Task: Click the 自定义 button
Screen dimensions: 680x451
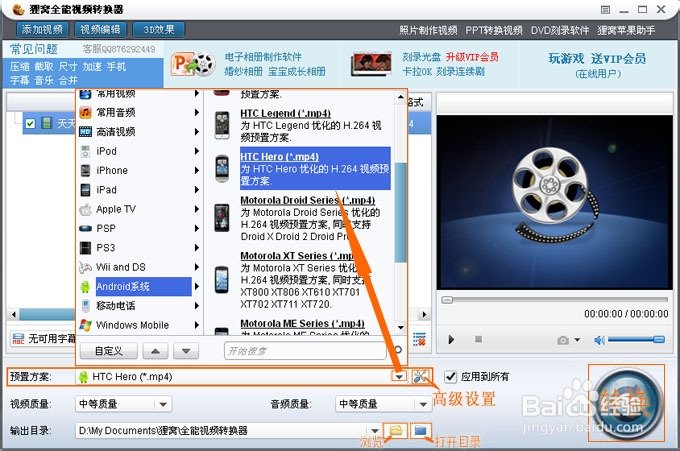Action: pyautogui.click(x=109, y=351)
